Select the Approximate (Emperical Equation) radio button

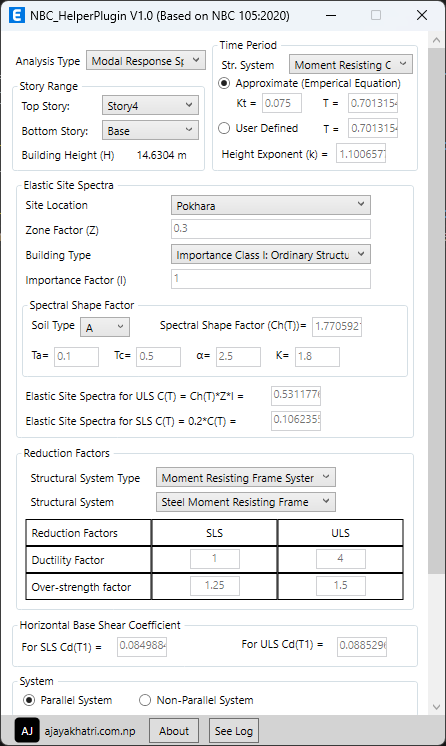tap(224, 83)
